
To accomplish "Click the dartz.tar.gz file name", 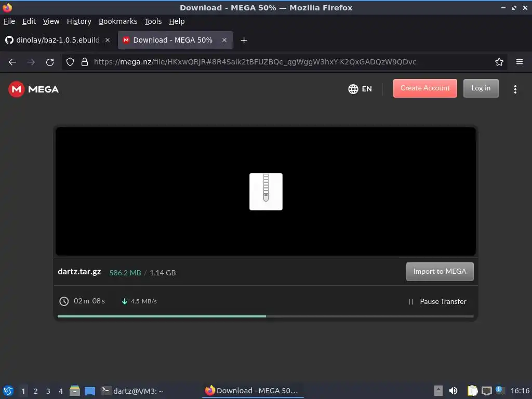I will point(79,272).
